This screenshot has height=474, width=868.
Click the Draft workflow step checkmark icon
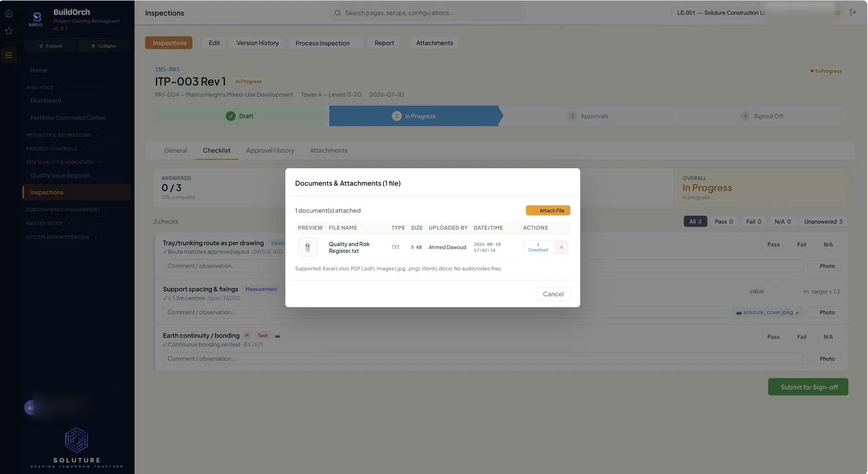231,116
